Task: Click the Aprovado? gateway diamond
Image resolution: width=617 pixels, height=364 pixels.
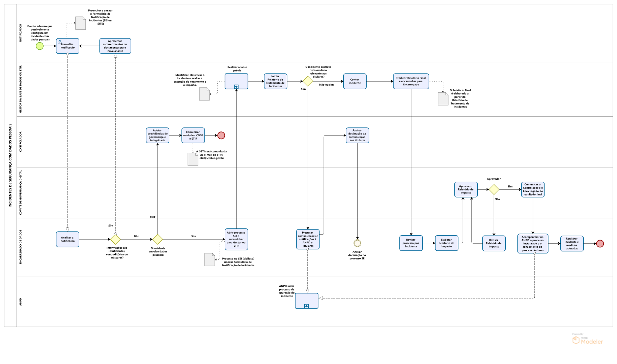Action: click(x=494, y=189)
